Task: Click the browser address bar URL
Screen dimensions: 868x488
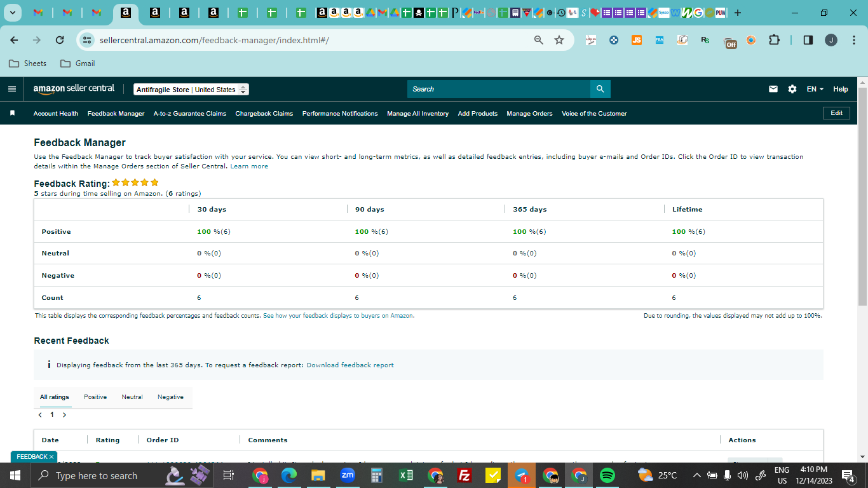Action: point(214,40)
